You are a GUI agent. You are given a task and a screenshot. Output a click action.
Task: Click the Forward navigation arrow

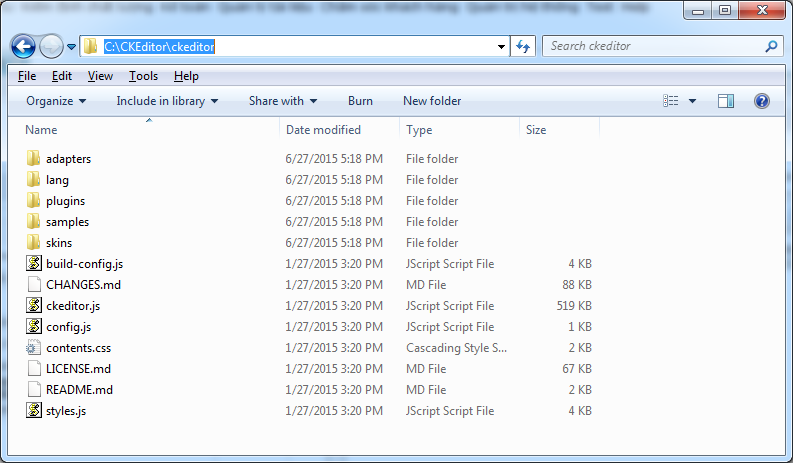click(51, 47)
